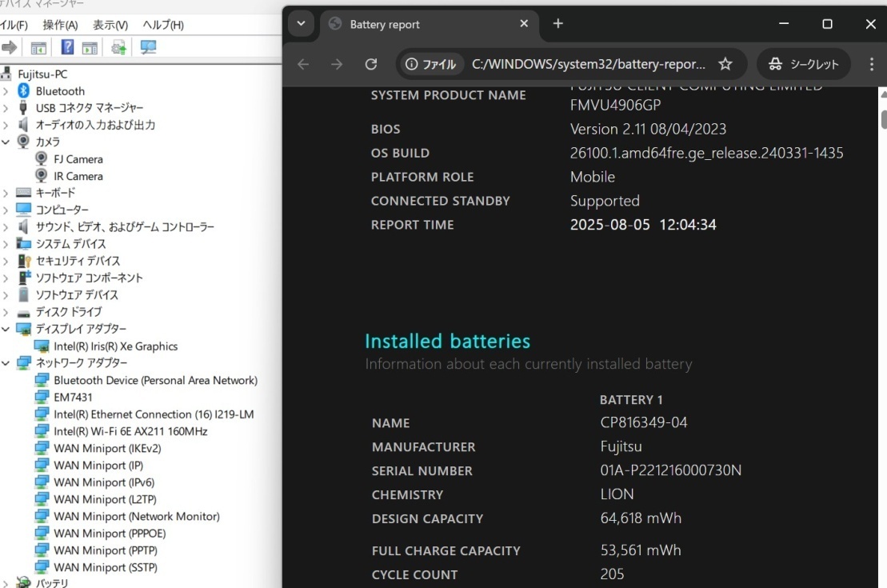
Task: Go forward in the browser
Action: point(337,64)
